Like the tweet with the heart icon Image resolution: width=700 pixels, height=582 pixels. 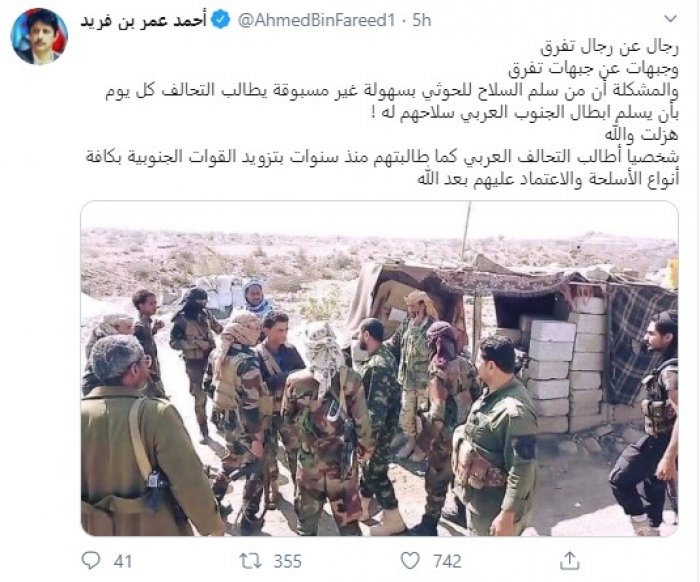pos(410,561)
